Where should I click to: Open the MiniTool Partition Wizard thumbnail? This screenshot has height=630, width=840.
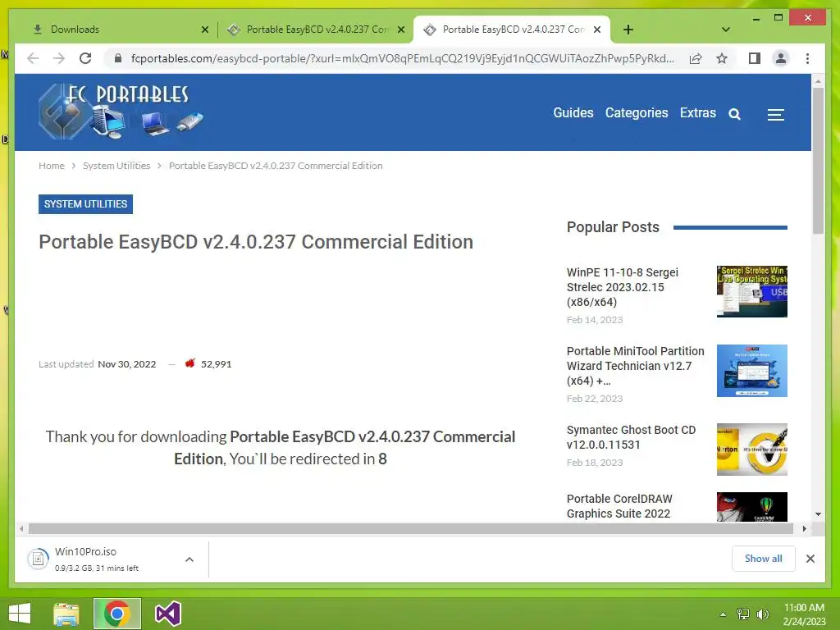752,371
